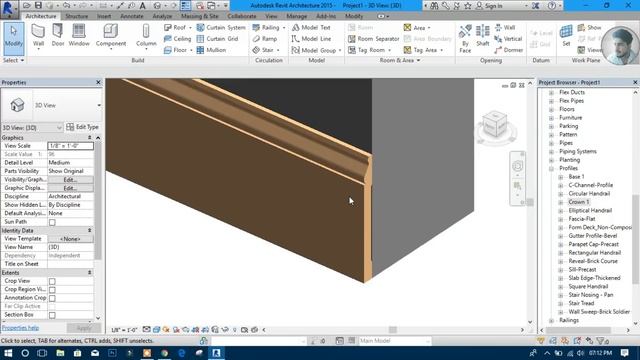Image resolution: width=640 pixels, height=360 pixels.
Task: Select the Column tool
Action: [146, 36]
